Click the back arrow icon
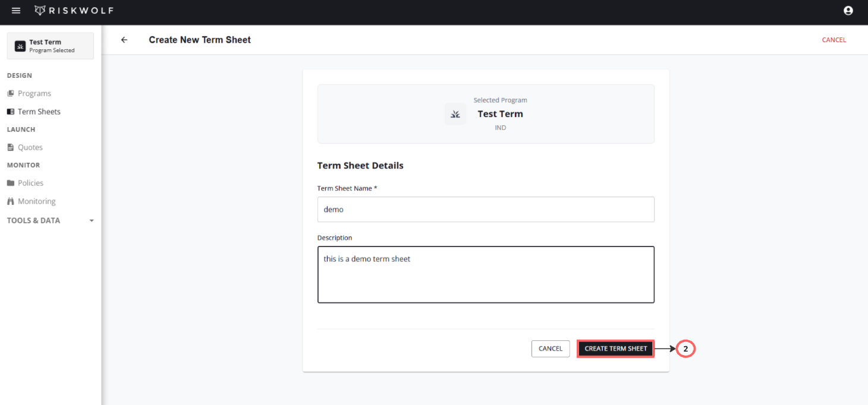Image resolution: width=868 pixels, height=405 pixels. [124, 40]
